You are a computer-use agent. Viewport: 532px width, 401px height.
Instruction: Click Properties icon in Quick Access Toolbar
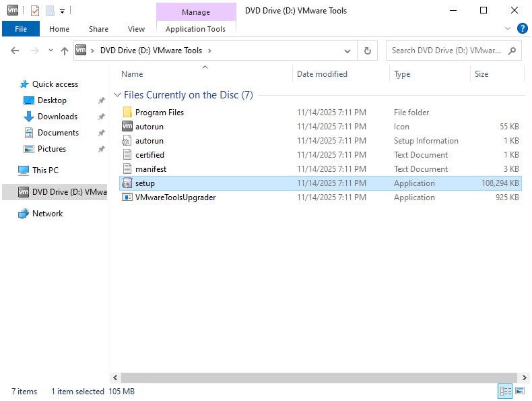coord(35,11)
